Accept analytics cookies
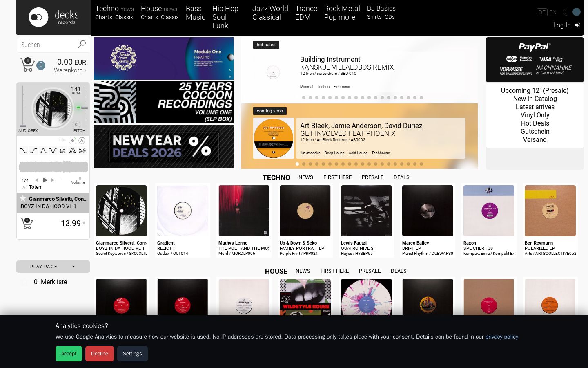 [x=69, y=354]
